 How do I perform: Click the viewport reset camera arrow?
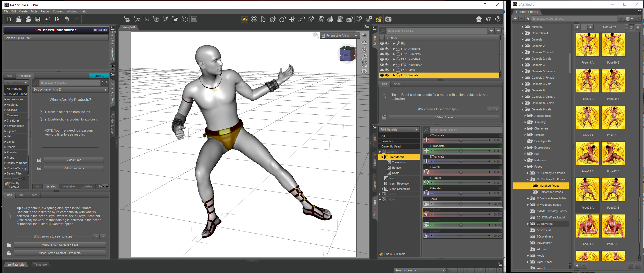click(x=364, y=71)
